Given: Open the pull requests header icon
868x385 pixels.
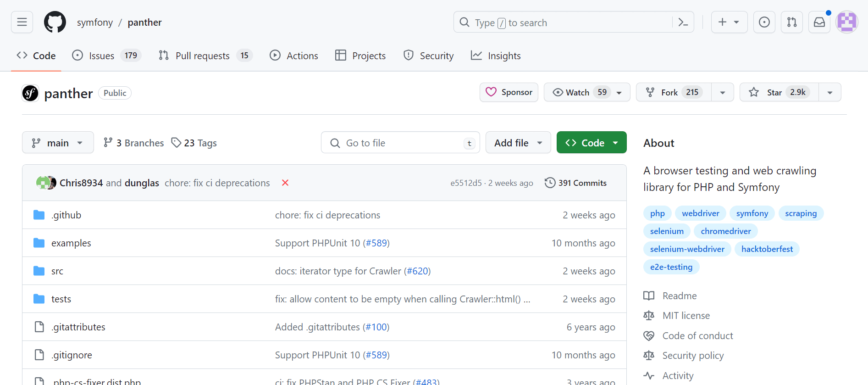Looking at the screenshot, I should (x=792, y=22).
